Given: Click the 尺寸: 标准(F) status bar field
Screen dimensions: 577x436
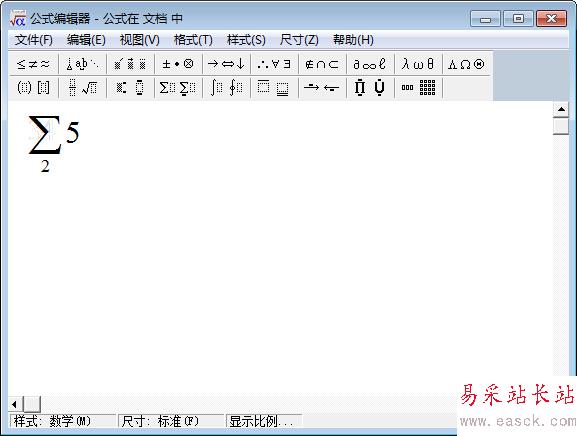Looking at the screenshot, I should pos(171,421).
